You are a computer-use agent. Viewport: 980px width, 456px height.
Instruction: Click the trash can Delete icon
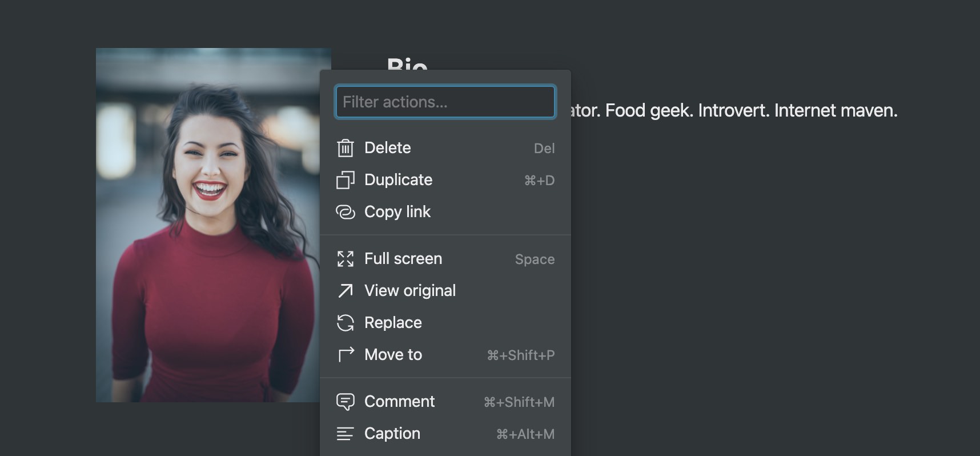click(x=346, y=148)
